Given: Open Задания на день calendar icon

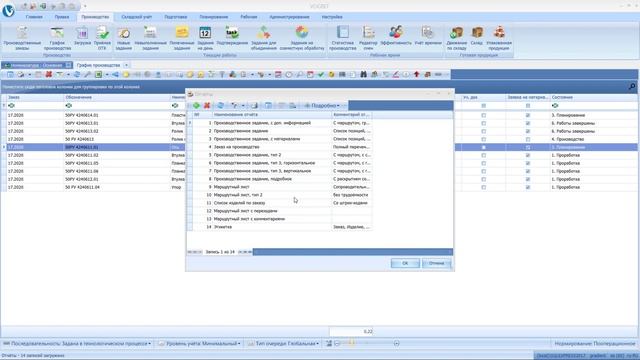Looking at the screenshot, I should (x=205, y=38).
